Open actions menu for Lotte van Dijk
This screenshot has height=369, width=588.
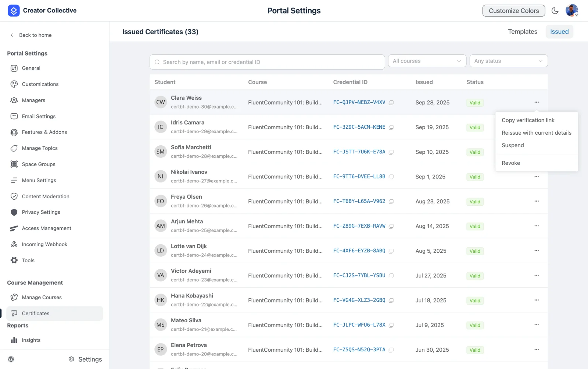pyautogui.click(x=537, y=251)
